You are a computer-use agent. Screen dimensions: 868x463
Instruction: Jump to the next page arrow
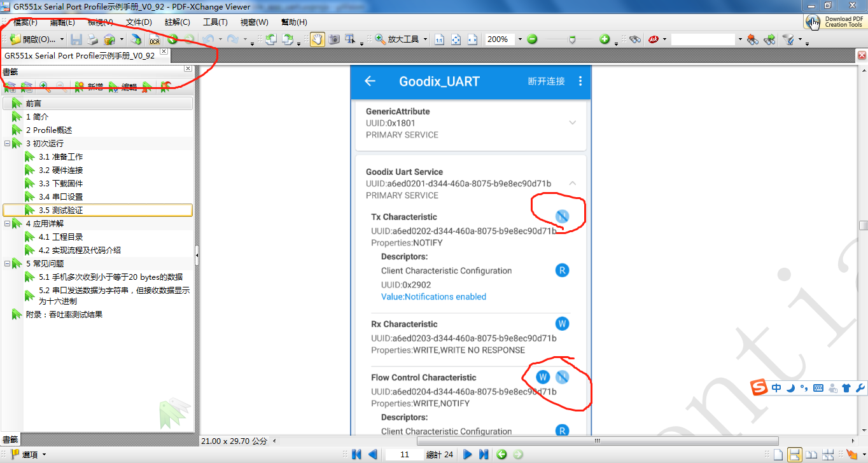468,454
